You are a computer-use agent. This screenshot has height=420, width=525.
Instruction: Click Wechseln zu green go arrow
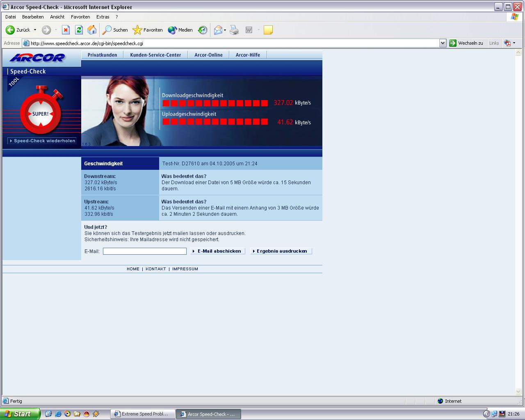pyautogui.click(x=453, y=43)
